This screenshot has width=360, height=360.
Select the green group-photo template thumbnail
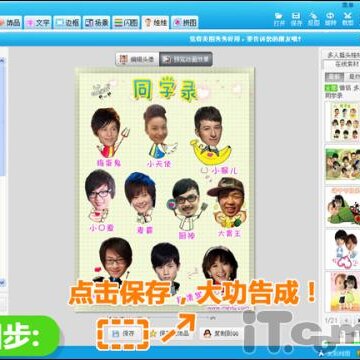(343, 164)
